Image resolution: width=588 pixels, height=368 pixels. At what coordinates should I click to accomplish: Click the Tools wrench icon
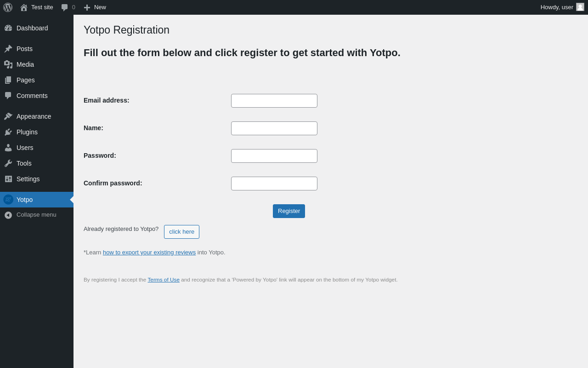(8, 163)
